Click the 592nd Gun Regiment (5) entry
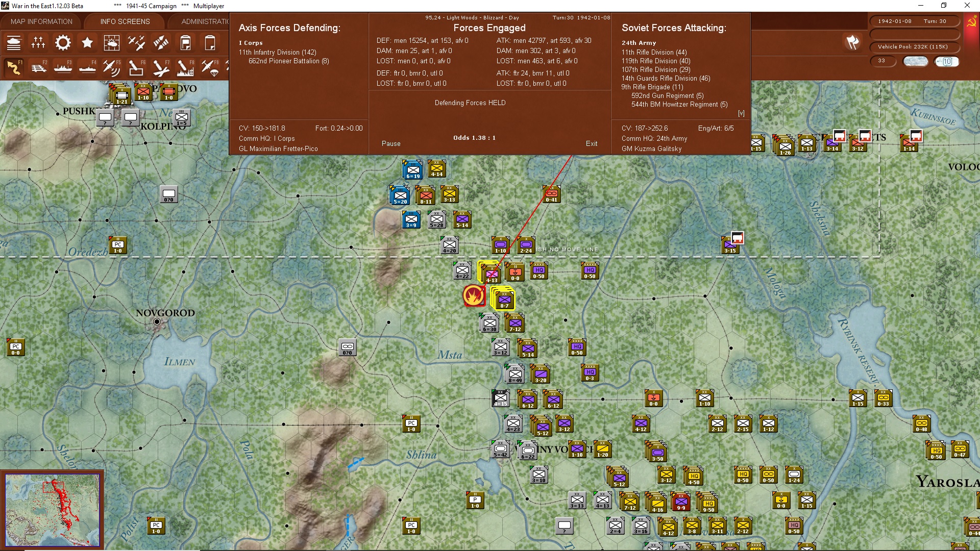The width and height of the screenshot is (980, 551). 667,95
